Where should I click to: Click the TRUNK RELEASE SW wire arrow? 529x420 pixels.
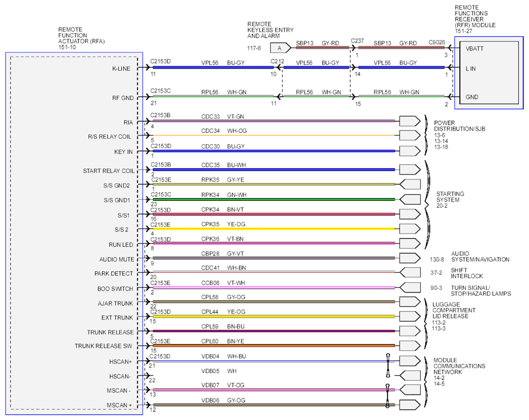pos(410,346)
